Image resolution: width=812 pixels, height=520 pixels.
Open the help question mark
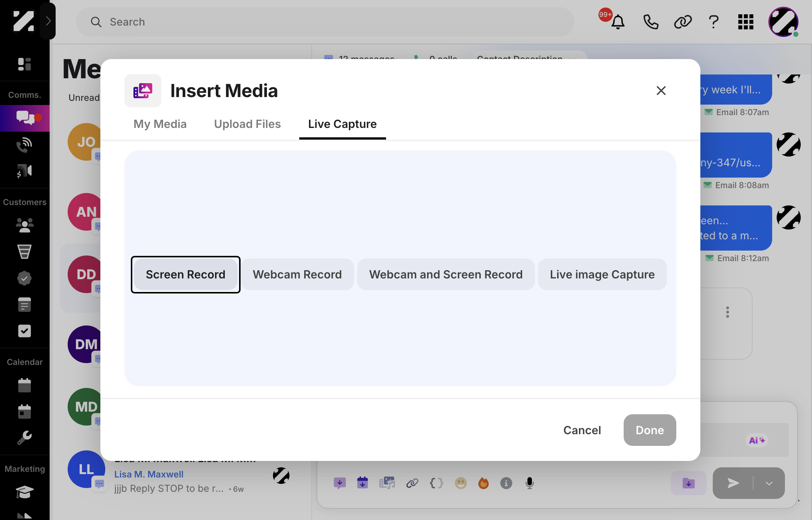pyautogui.click(x=714, y=22)
